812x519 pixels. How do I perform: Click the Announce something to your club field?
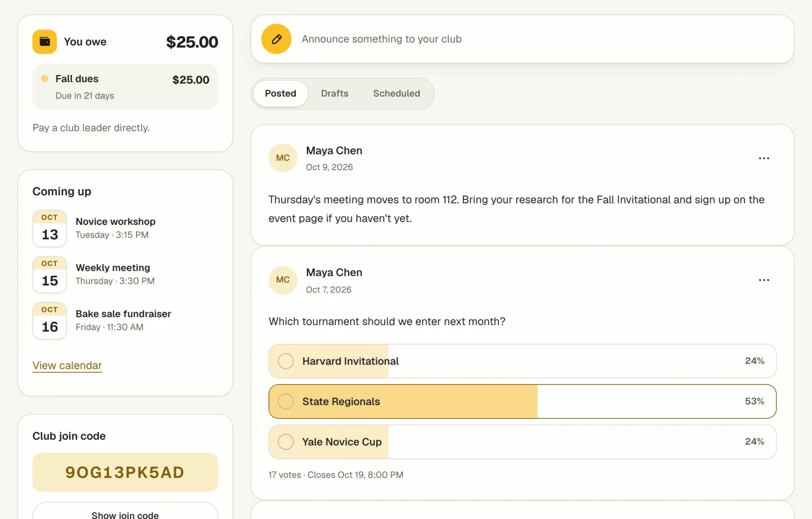(x=522, y=39)
